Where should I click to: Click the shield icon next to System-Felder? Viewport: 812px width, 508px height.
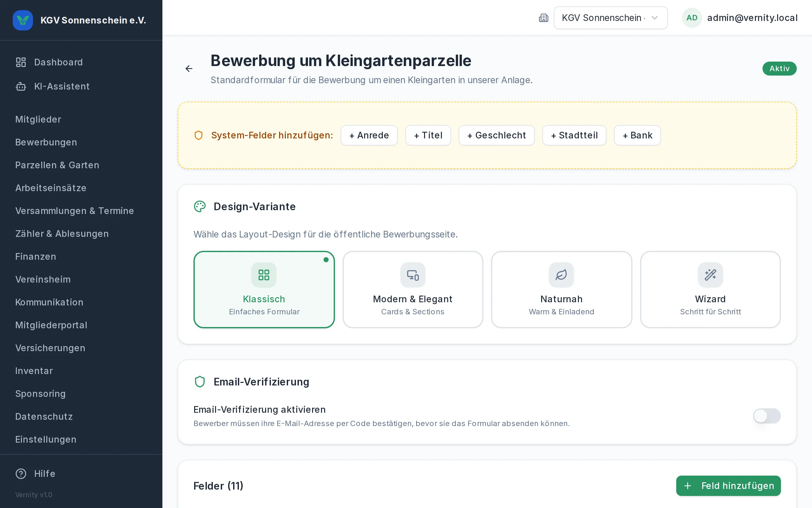point(199,135)
